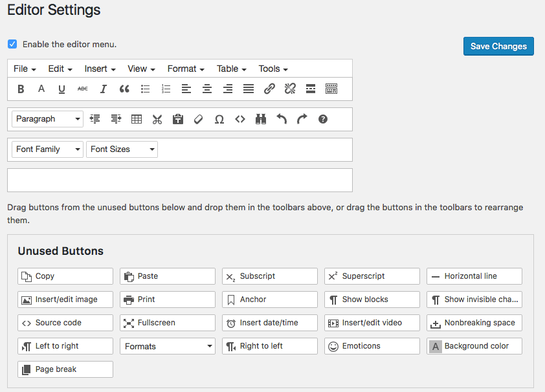Select the Bulleted list icon
This screenshot has height=392, width=545.
(x=145, y=89)
